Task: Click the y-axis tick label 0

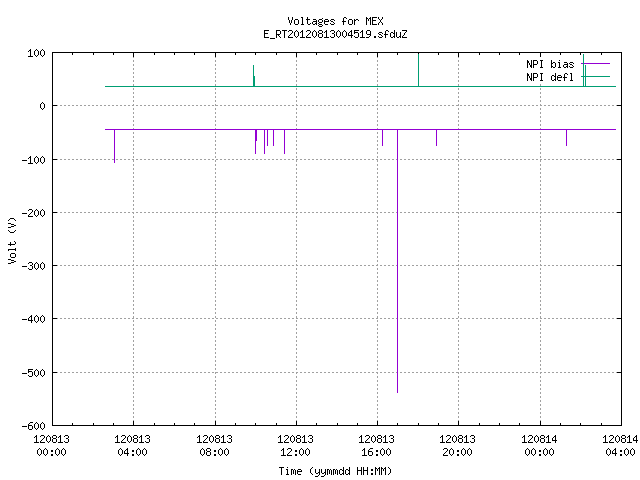Action: pos(42,107)
